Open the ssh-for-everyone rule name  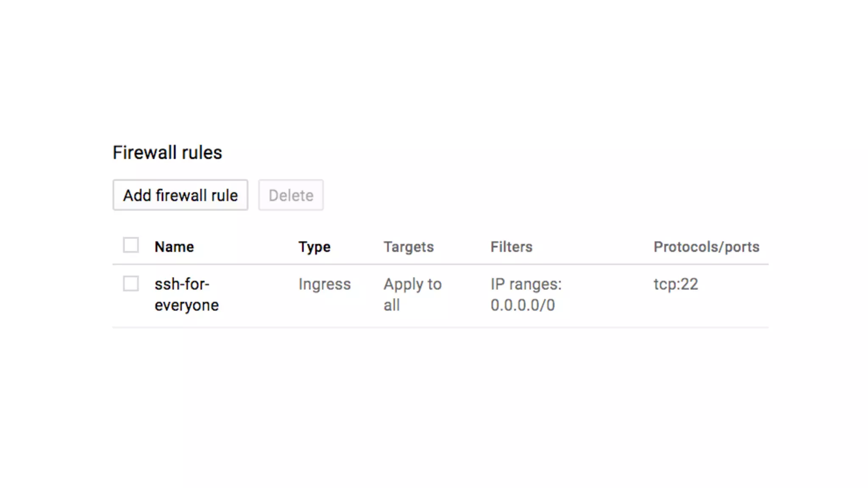[x=186, y=294]
